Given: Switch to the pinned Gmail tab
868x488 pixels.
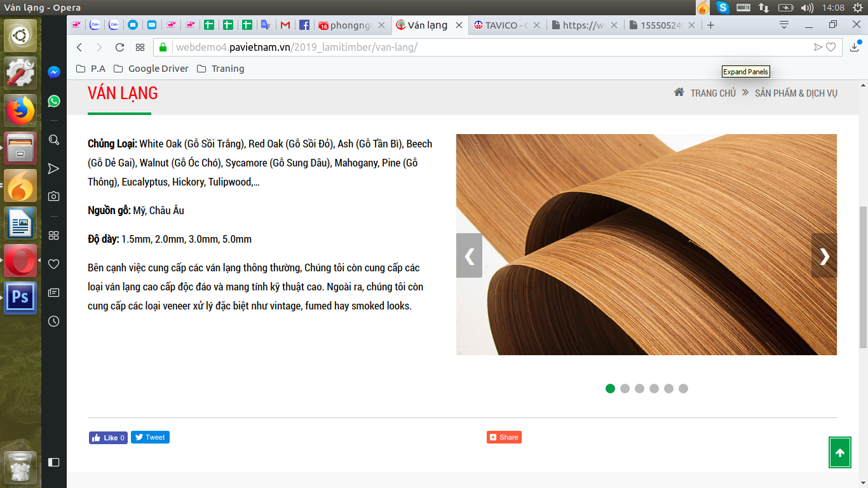Looking at the screenshot, I should (x=285, y=25).
